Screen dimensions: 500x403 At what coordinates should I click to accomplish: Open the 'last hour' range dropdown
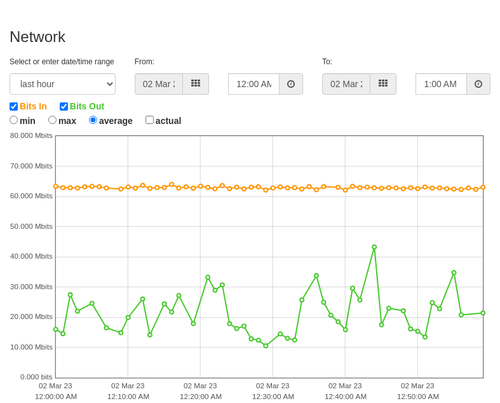[63, 84]
